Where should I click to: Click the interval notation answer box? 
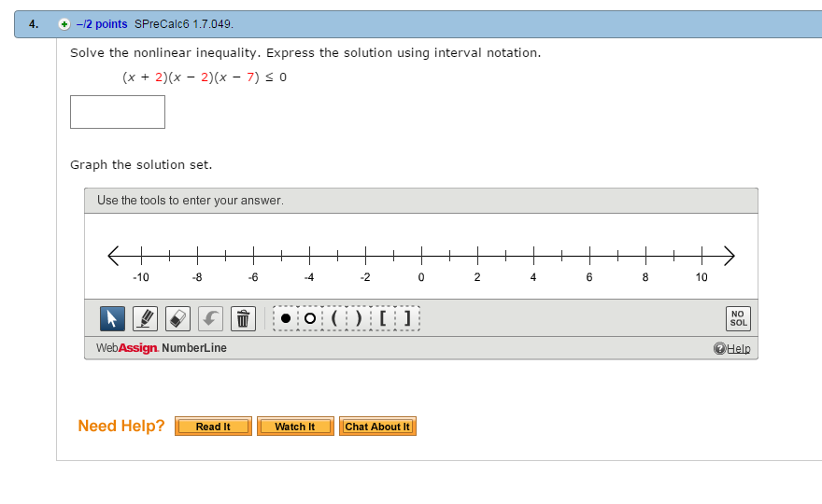[x=118, y=112]
